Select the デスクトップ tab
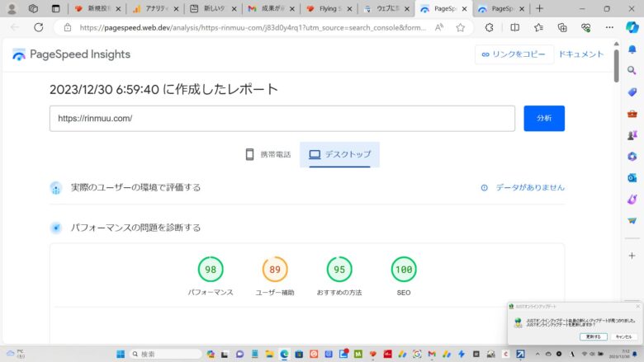Image resolution: width=644 pixels, height=362 pixels. tap(339, 154)
